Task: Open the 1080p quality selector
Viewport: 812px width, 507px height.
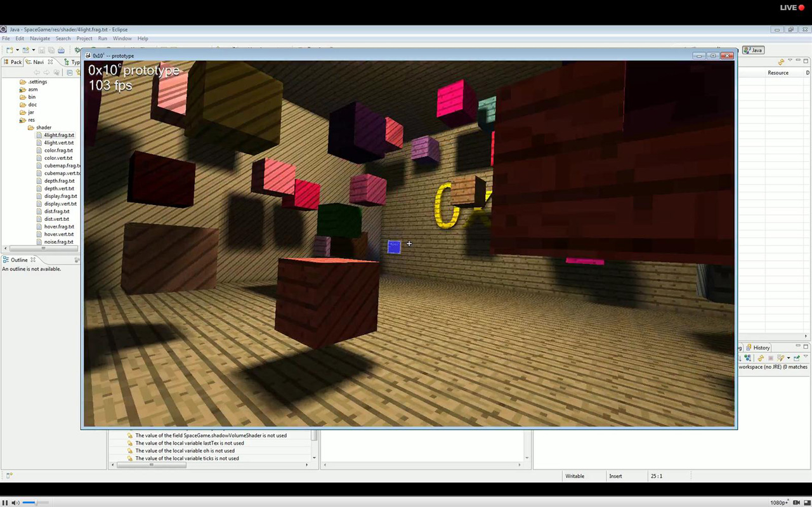Action: 780,503
